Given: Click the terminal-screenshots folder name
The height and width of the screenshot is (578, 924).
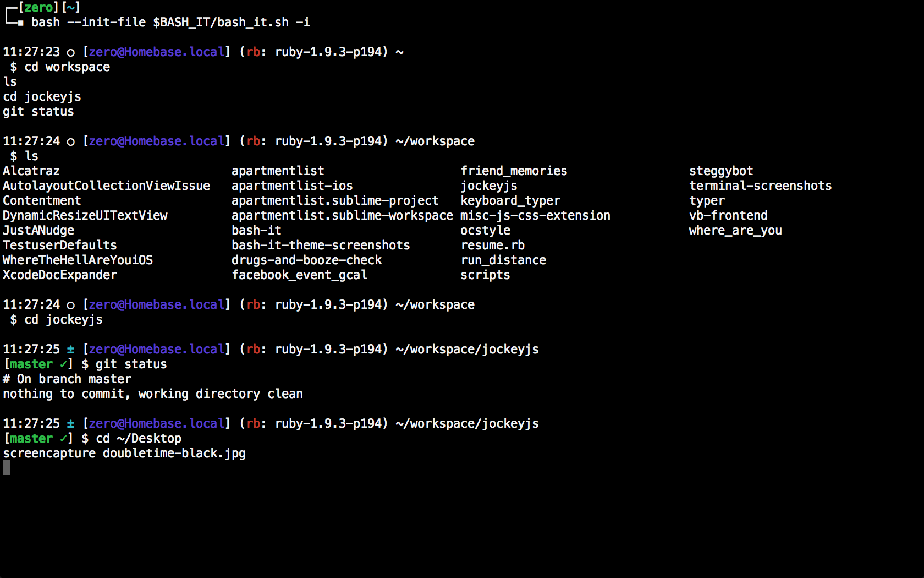Looking at the screenshot, I should tap(760, 186).
